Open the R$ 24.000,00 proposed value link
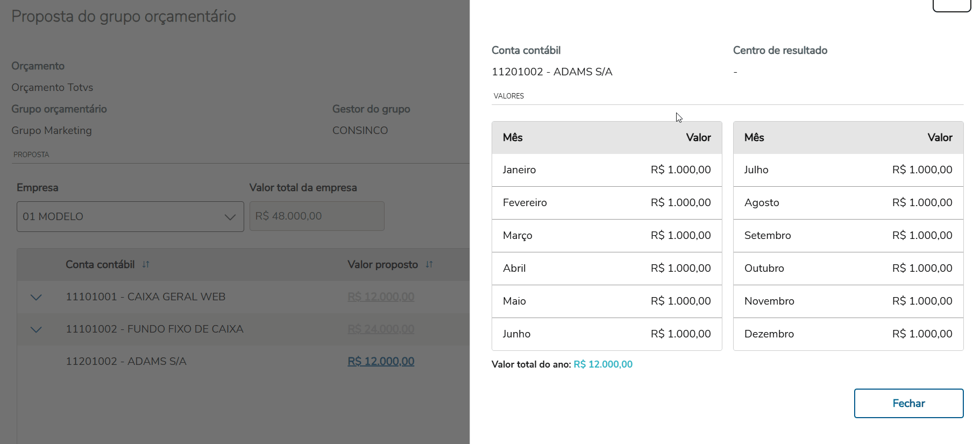 pos(381,329)
